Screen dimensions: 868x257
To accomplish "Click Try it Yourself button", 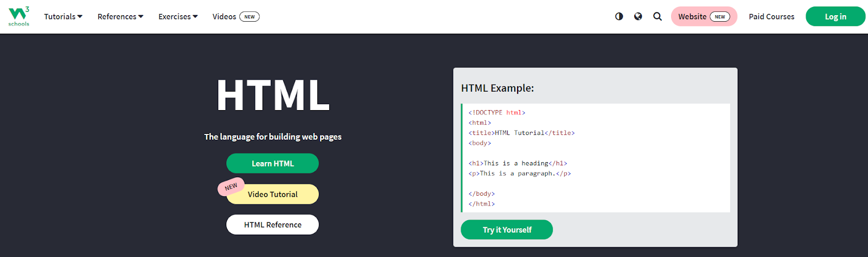I will pos(507,229).
